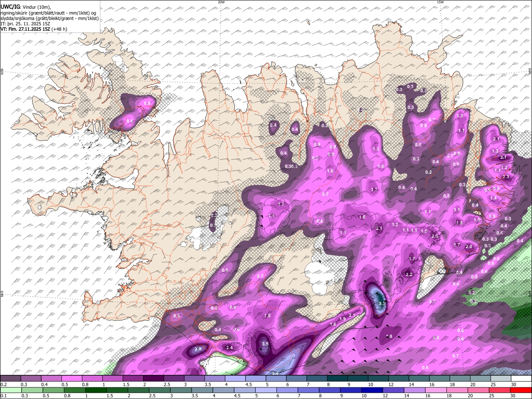The height and width of the screenshot is (399, 532).
Task: Pick the dark green 1–1.5 swatch in lower legend
Action: 96,390
